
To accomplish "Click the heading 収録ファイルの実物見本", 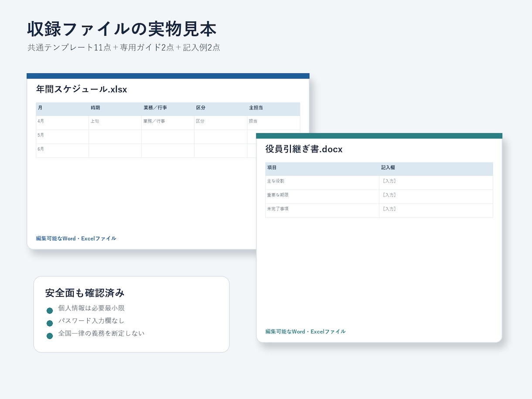I will [122, 29].
